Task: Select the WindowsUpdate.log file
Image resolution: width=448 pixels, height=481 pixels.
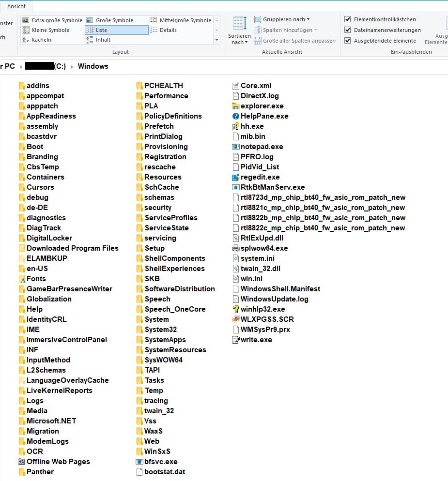Action: 271,299
